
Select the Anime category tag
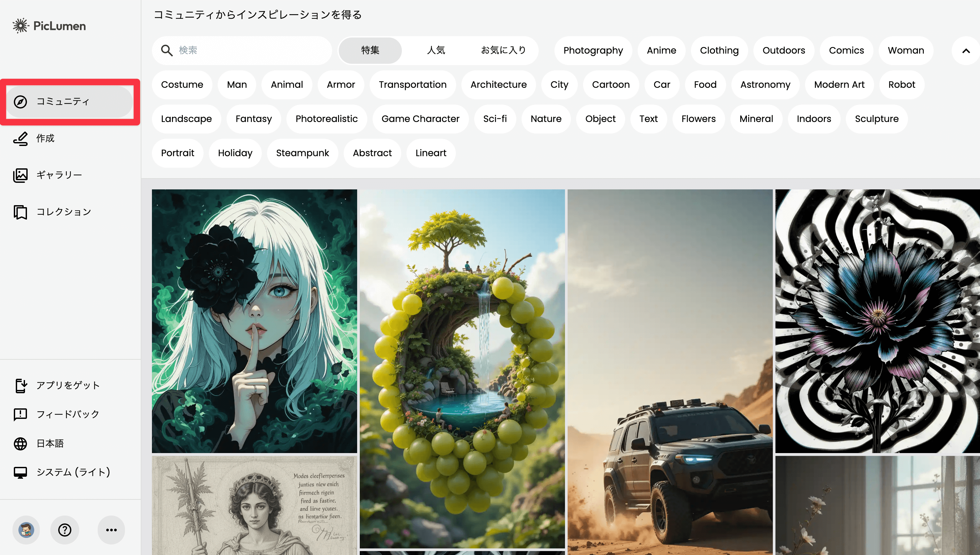click(x=661, y=50)
